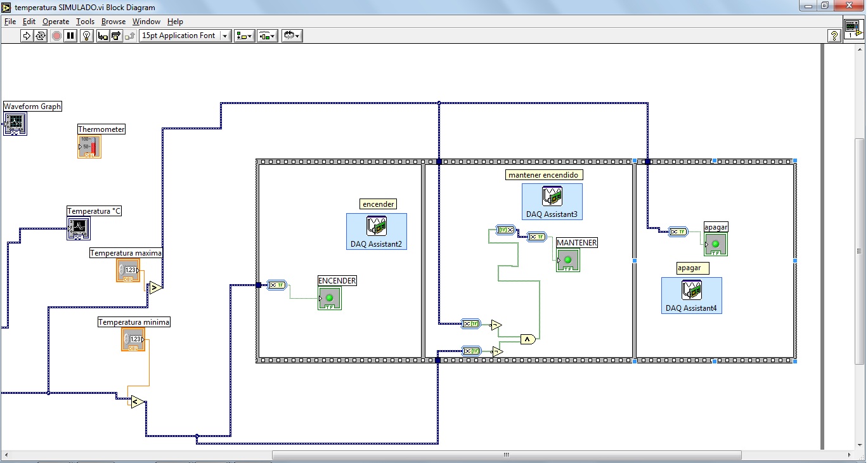Screen dimensions: 868x463
Task: Select the Waveform Graph terminal icon
Action: coord(15,124)
